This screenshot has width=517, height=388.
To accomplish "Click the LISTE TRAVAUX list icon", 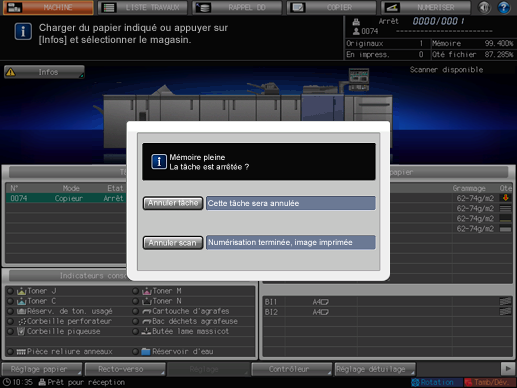I will pyautogui.click(x=109, y=7).
